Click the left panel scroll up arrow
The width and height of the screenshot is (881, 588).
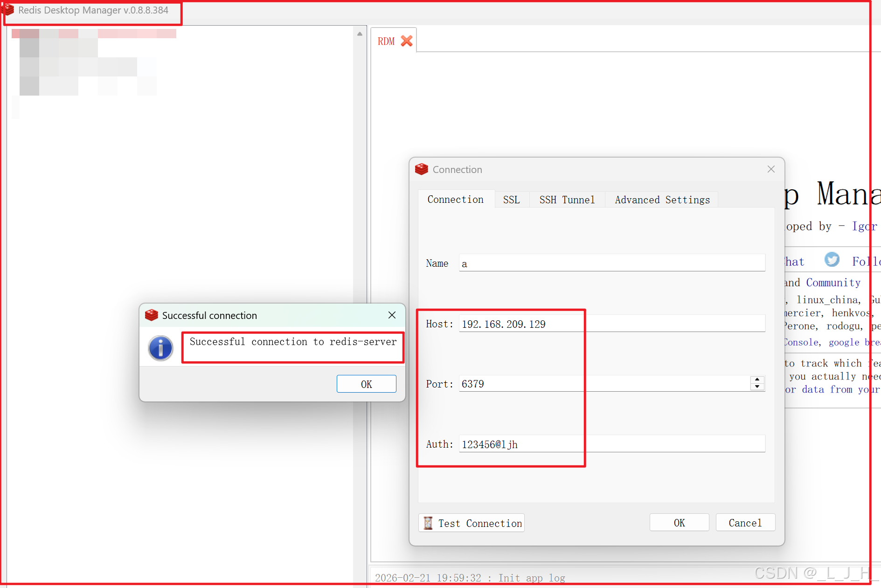(x=360, y=34)
